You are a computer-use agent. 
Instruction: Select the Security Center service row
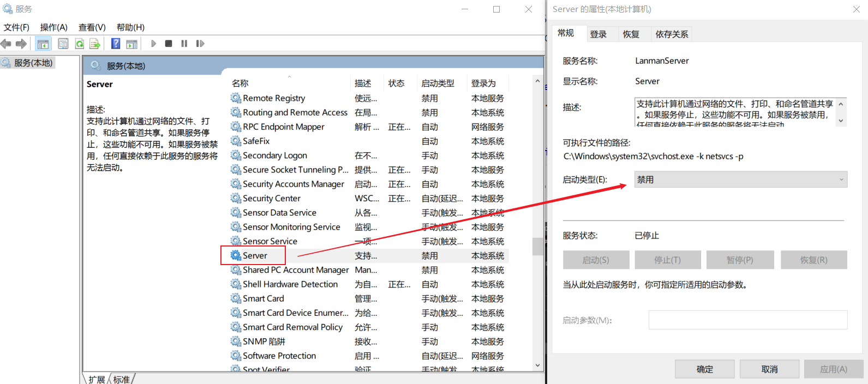(272, 199)
